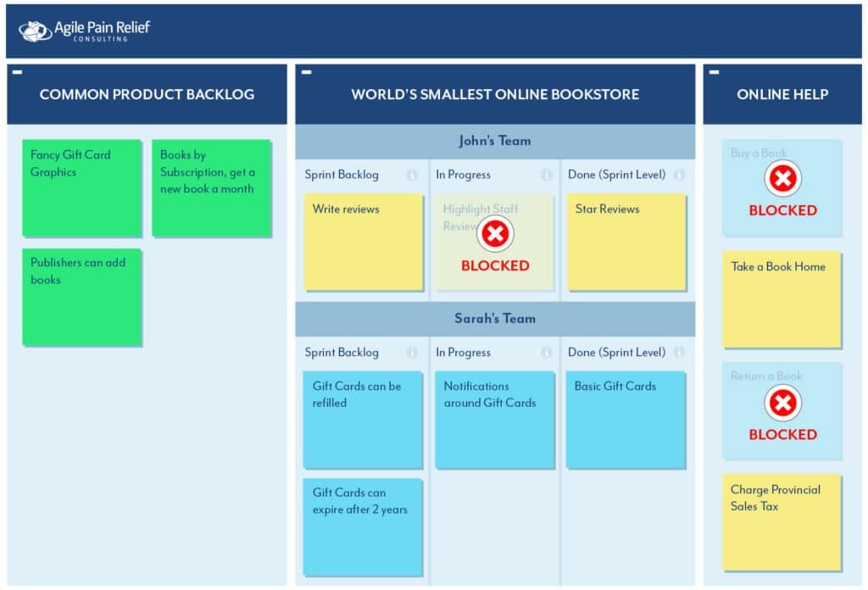Image resolution: width=868 pixels, height=590 pixels.
Task: Open the Fancy Gift Card Graphics card
Action: click(81, 187)
